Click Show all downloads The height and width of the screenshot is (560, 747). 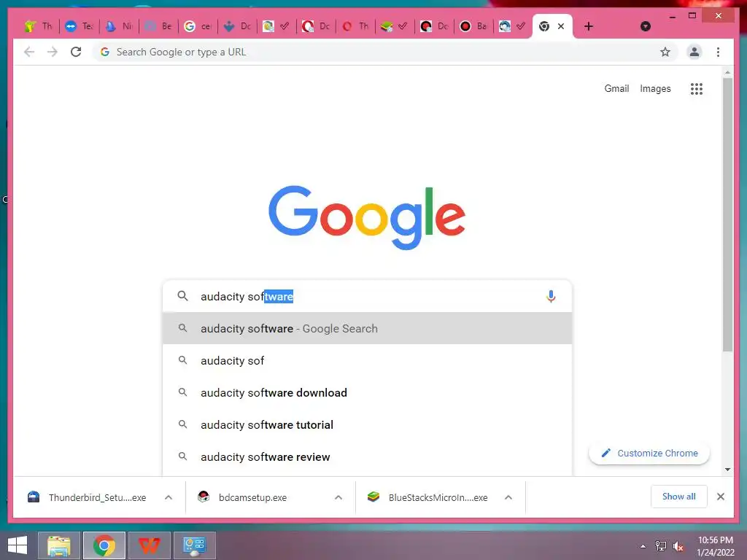pos(679,497)
